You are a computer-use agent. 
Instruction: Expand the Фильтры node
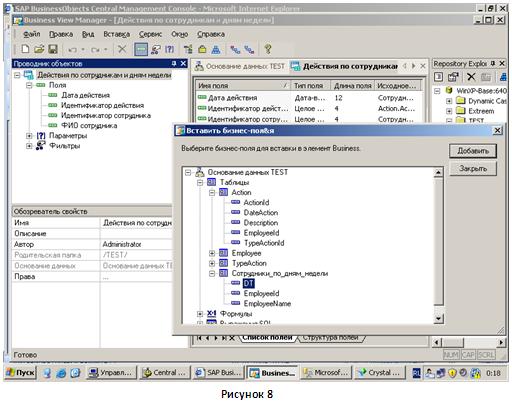[29, 146]
